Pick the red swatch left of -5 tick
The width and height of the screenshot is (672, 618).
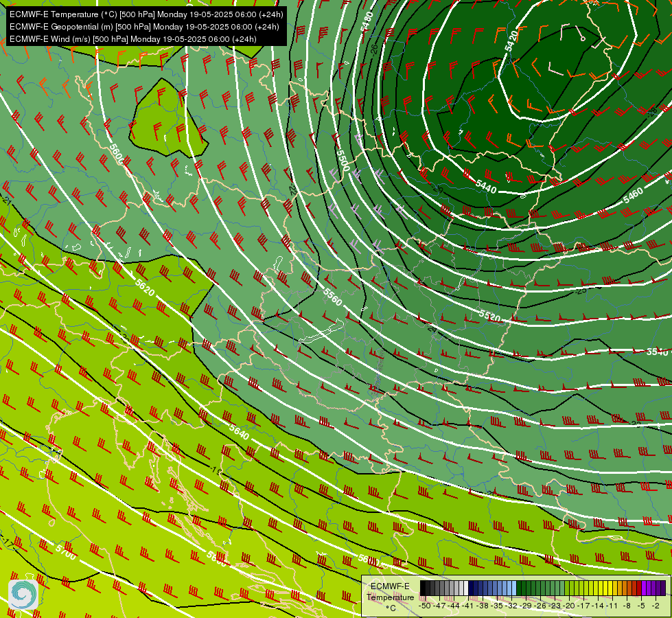tap(640, 588)
